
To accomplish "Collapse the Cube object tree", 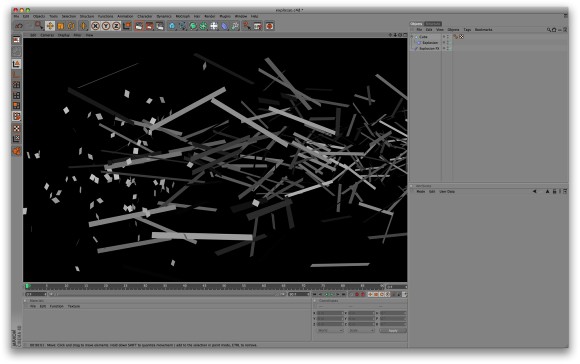I will (x=412, y=37).
